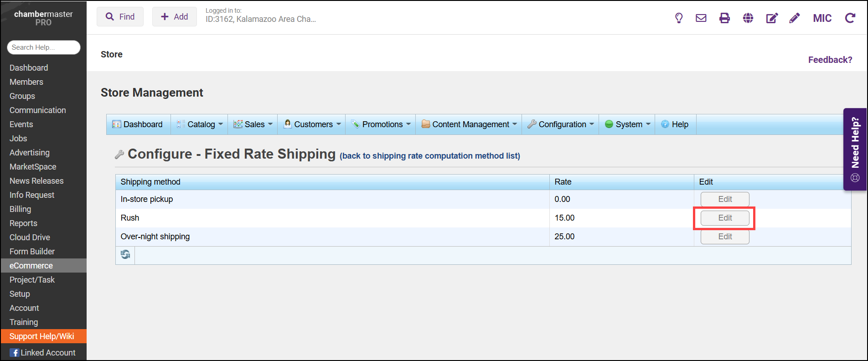Open the Need Help side tab
Viewport: 868px width, 361px height.
point(855,149)
